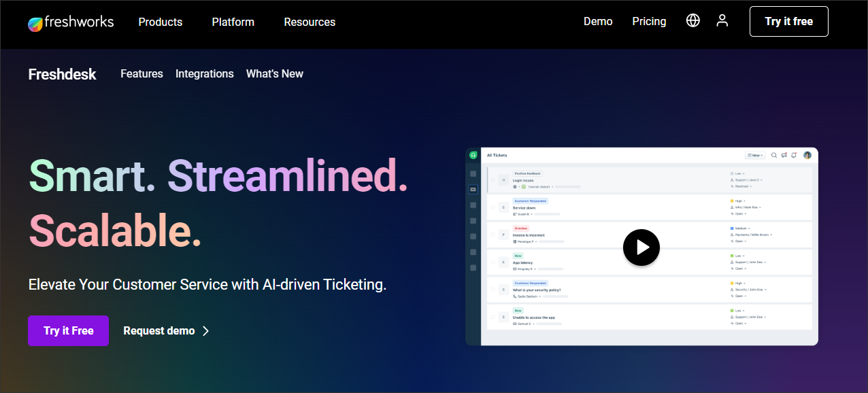The height and width of the screenshot is (393, 868).
Task: Click the H avatar on Login issues ticket
Action: [503, 180]
